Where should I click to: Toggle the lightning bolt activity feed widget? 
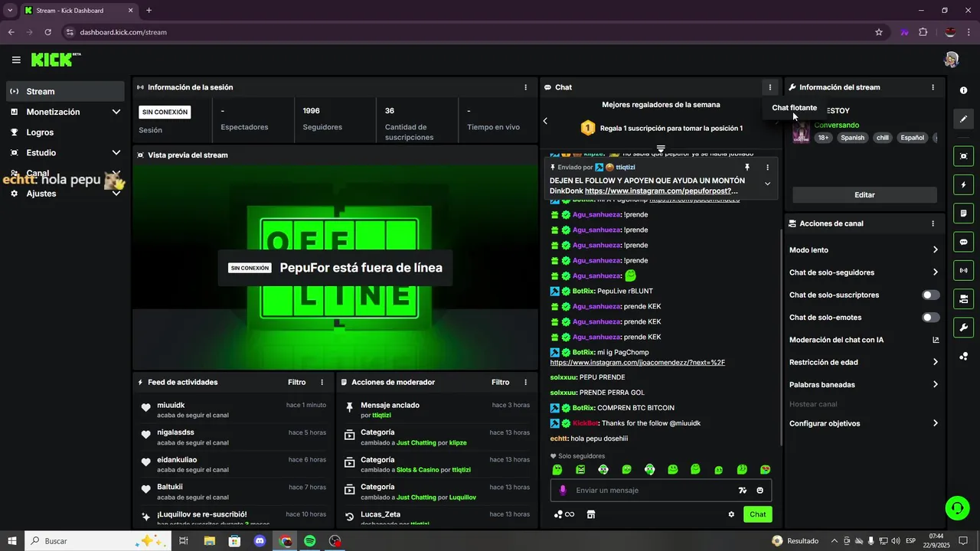point(963,184)
